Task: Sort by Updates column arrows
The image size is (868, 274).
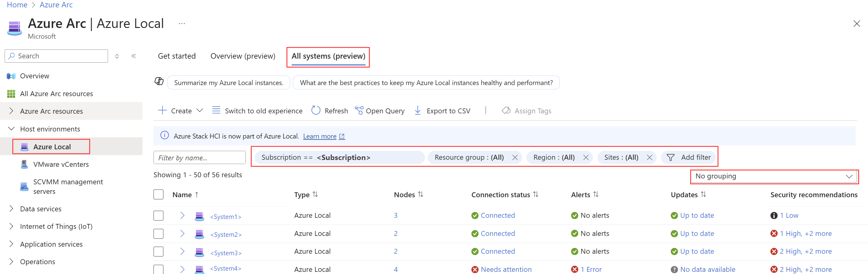Action: pyautogui.click(x=703, y=194)
